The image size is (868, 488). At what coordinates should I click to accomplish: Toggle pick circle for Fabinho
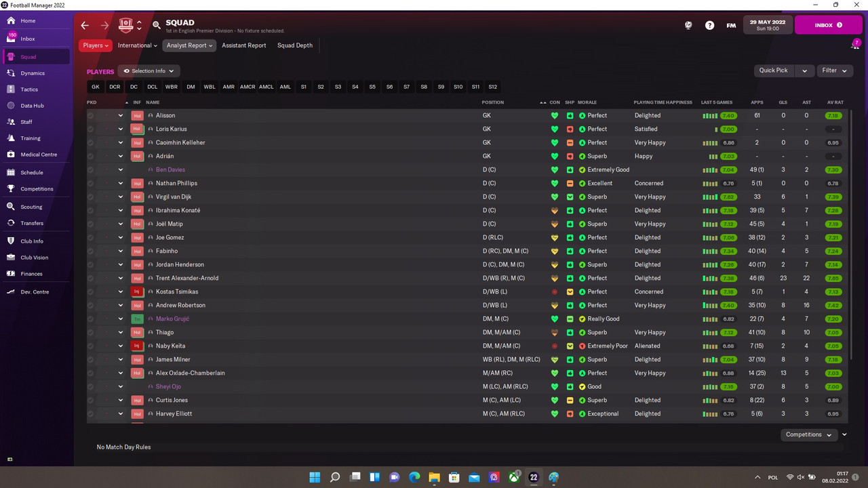91,251
